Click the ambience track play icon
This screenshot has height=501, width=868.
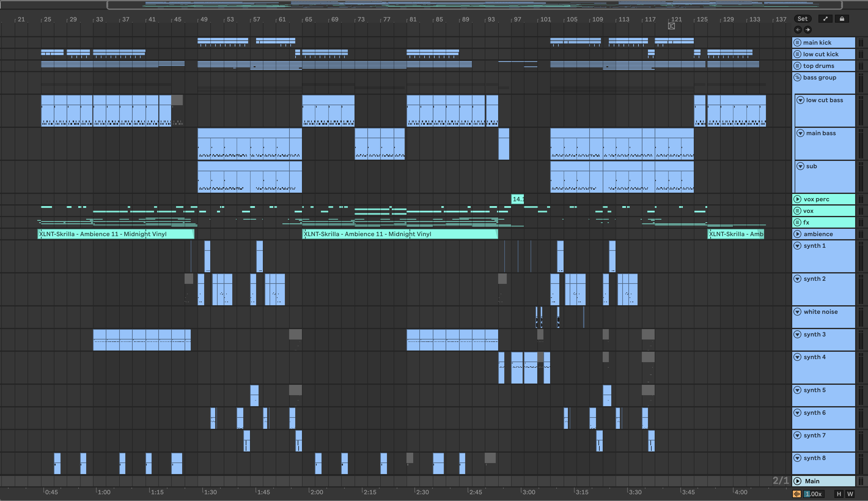coord(797,234)
